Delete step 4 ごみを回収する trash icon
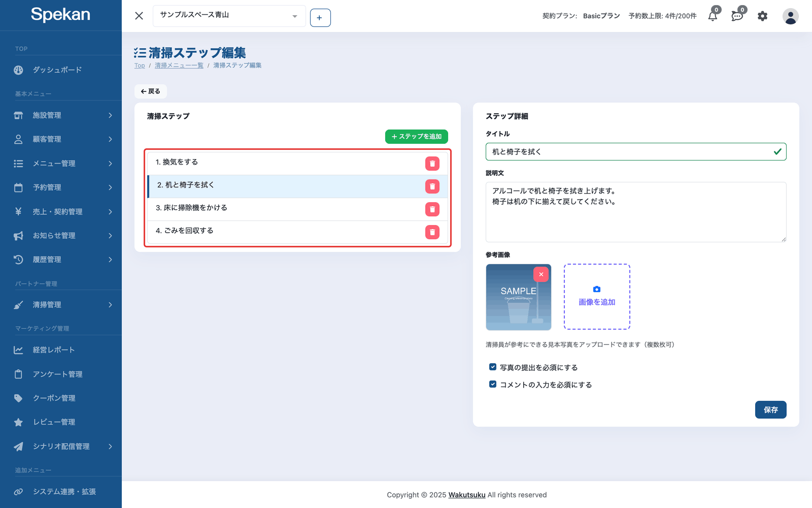Image resolution: width=812 pixels, height=508 pixels. [432, 232]
